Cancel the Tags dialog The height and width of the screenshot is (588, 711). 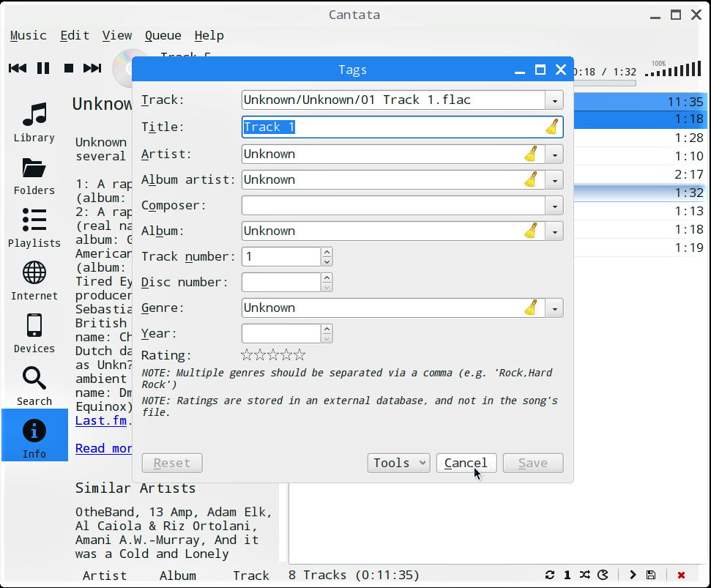click(x=466, y=463)
